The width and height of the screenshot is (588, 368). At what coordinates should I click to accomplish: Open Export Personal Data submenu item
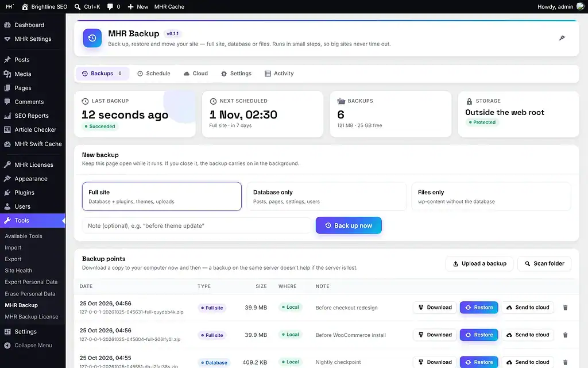(31, 282)
